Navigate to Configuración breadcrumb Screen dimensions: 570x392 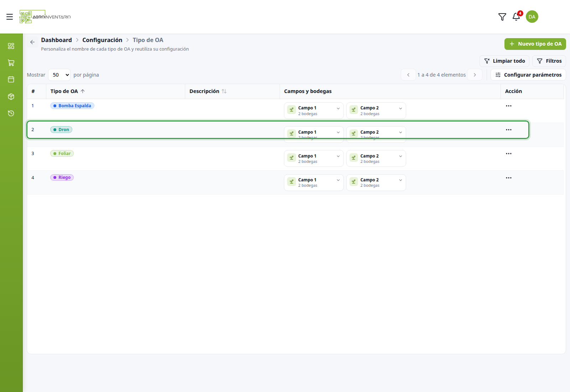(x=102, y=40)
